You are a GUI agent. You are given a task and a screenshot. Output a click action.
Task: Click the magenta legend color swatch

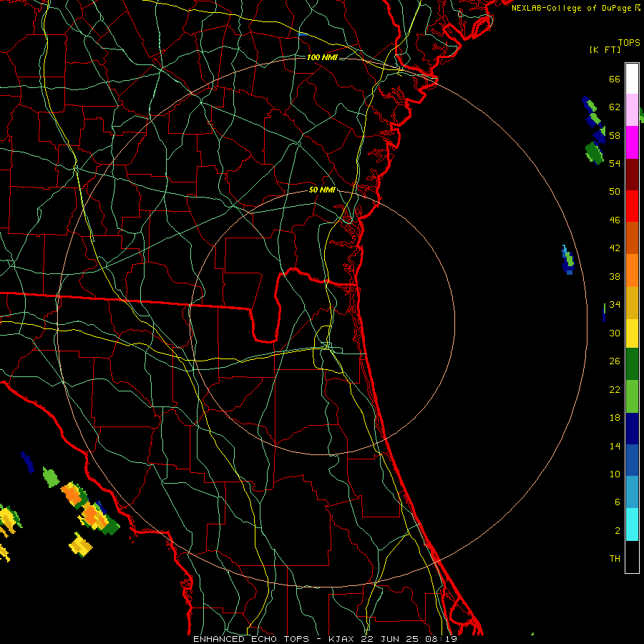point(632,142)
